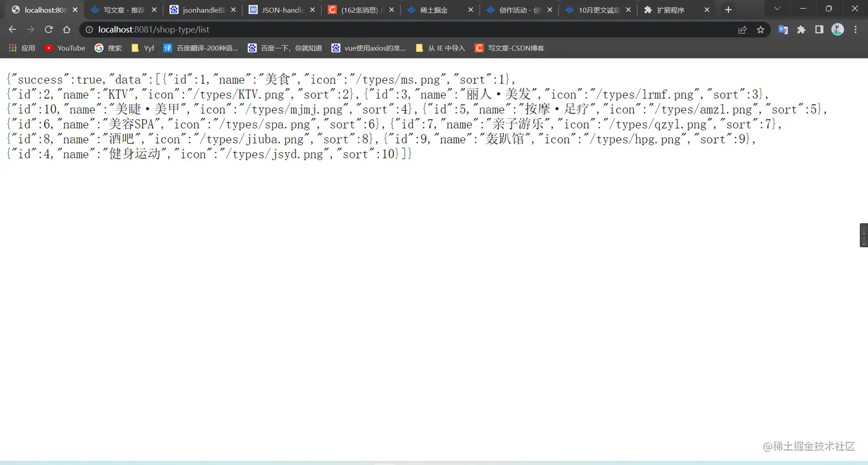Open the Chrome three-dot menu

[x=855, y=30]
